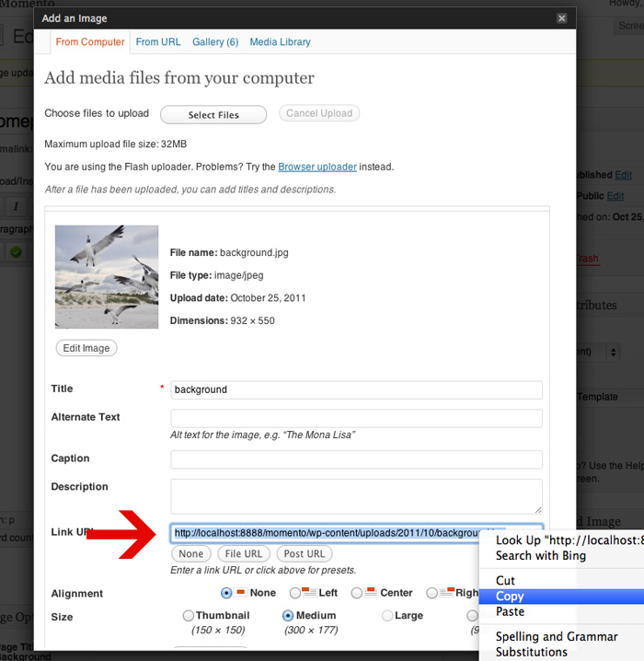Click the Description text area
Screen dimensions: 644x661
click(356, 495)
